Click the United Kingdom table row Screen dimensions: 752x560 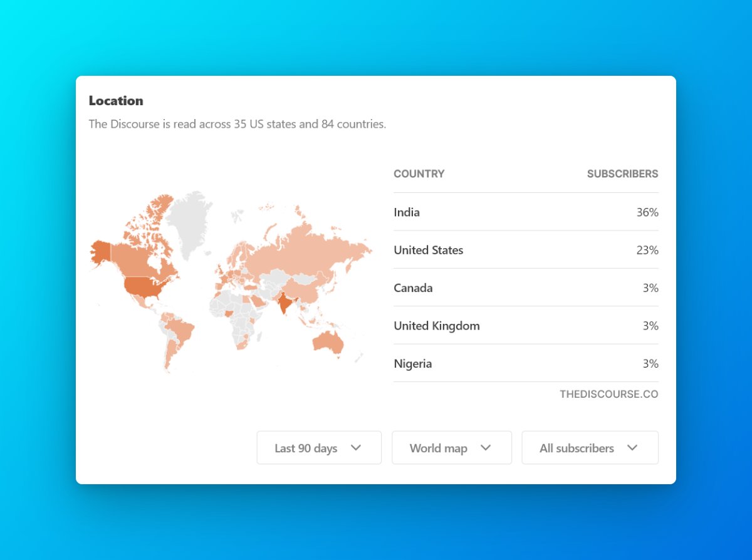pos(525,325)
